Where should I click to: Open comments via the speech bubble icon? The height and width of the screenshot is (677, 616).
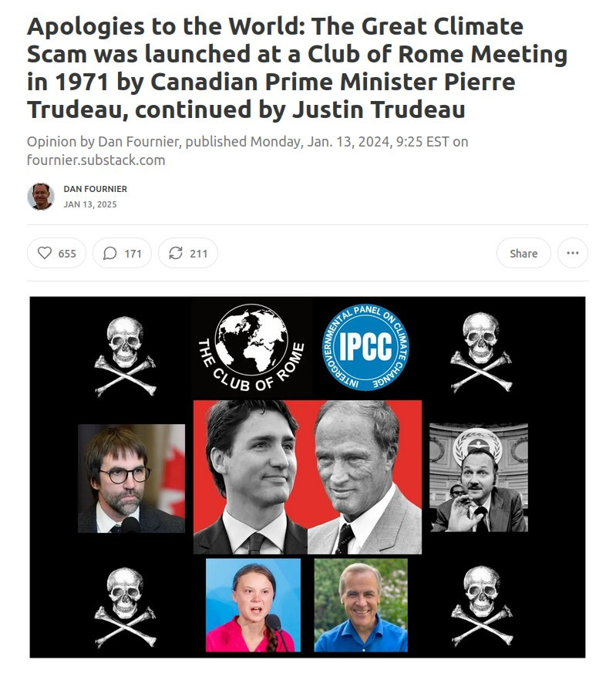point(122,253)
